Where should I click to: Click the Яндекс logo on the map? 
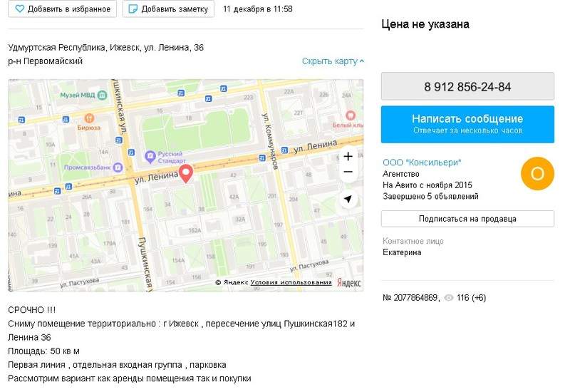click(349, 282)
